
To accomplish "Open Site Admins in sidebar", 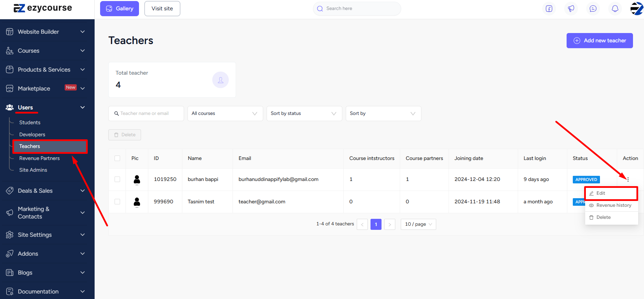I will click(33, 170).
